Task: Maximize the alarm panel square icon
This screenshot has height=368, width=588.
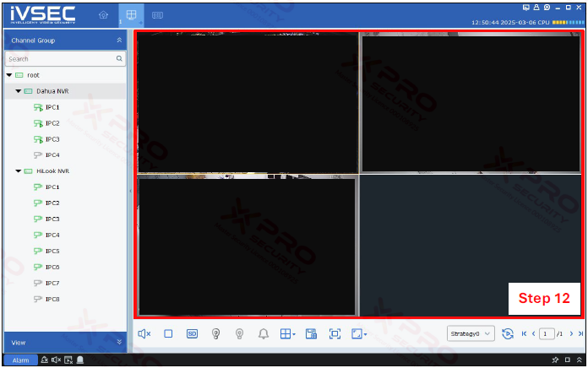Action: pyautogui.click(x=568, y=360)
